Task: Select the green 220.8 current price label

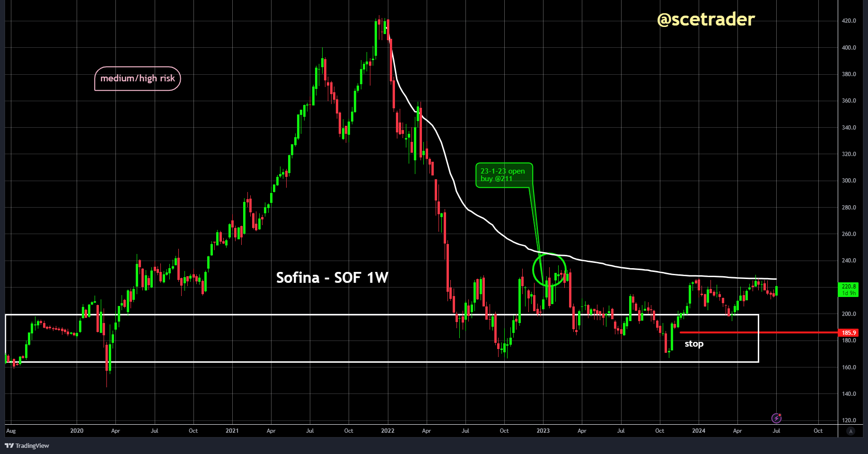Action: pyautogui.click(x=849, y=289)
